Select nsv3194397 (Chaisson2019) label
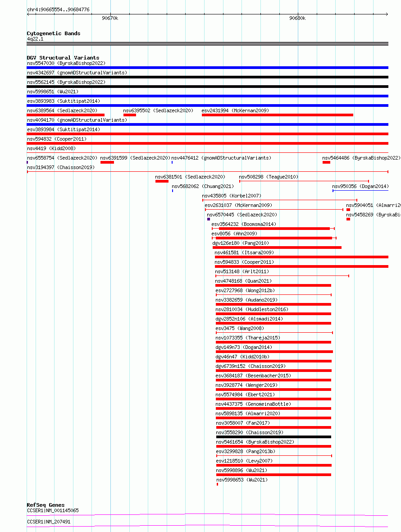 pyautogui.click(x=61, y=168)
